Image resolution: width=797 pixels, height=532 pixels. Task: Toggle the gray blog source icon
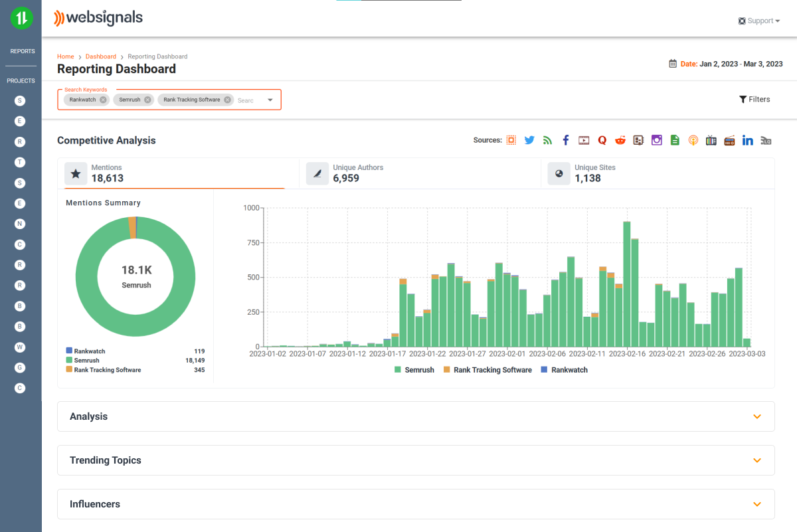coord(766,140)
